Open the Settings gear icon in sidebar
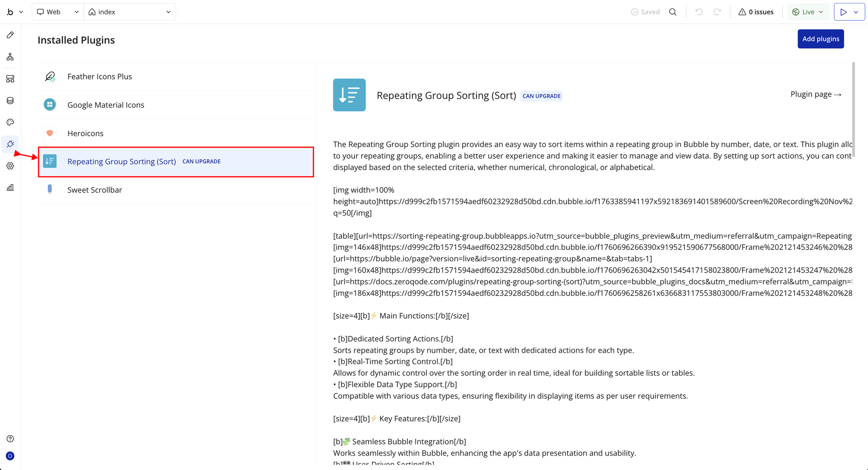868x470 pixels. tap(10, 166)
